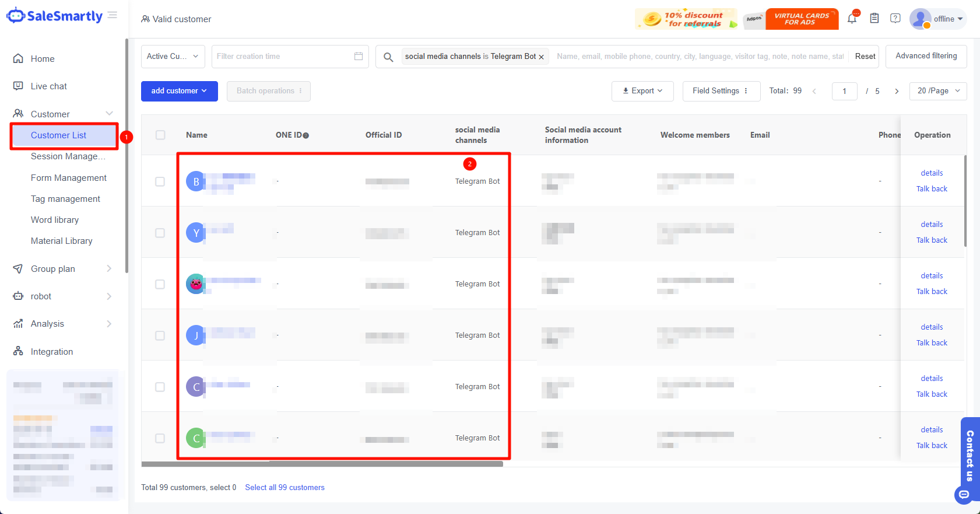Click the horizontal table scrollbar

click(322, 464)
